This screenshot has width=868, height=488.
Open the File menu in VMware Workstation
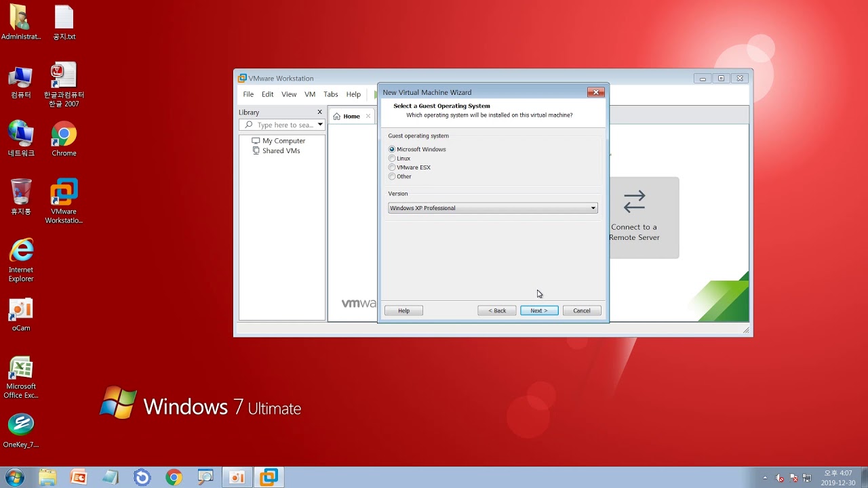[x=248, y=94]
